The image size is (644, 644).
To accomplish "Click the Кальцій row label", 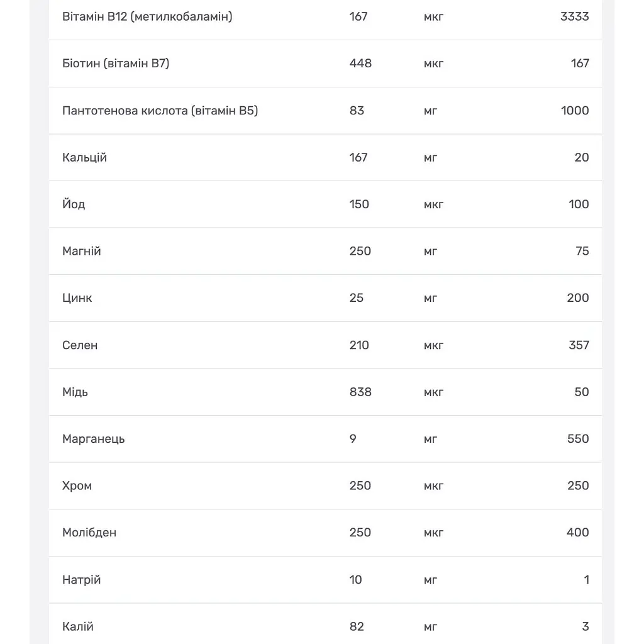I will [x=85, y=158].
